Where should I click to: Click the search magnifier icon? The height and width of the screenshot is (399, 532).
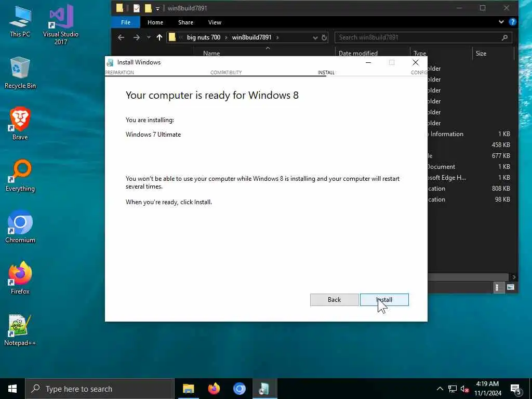pyautogui.click(x=504, y=37)
